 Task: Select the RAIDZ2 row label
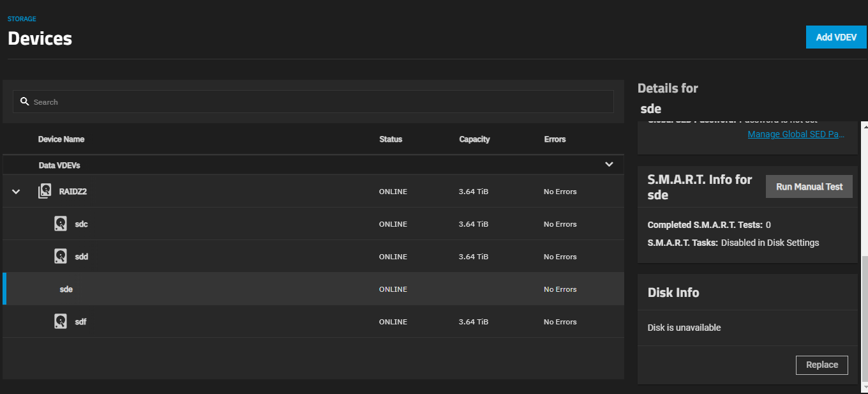[73, 192]
